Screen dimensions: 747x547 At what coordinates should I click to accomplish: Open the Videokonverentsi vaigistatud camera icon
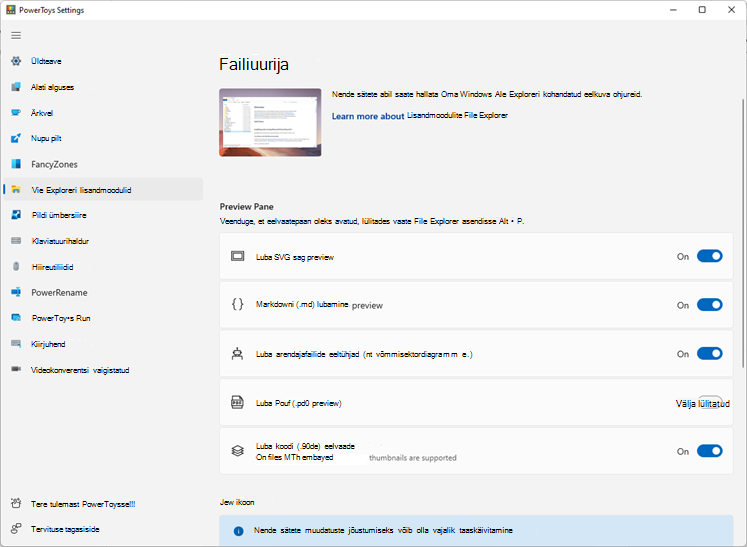[16, 369]
